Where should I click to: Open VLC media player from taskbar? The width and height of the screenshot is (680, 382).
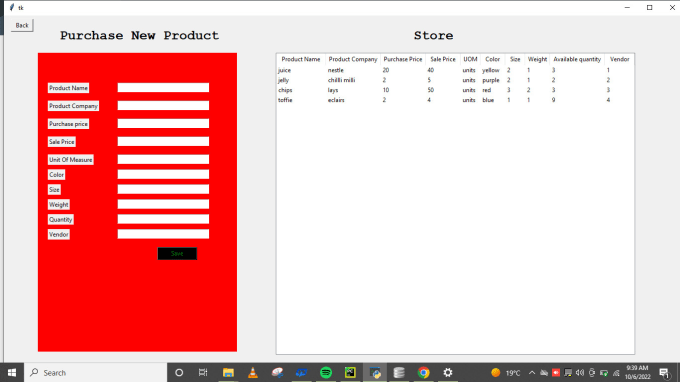252,373
